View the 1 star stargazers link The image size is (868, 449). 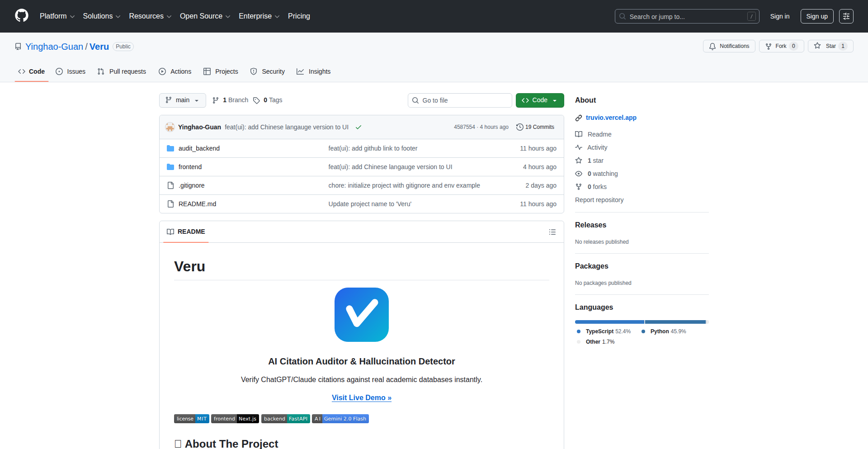[590, 161]
